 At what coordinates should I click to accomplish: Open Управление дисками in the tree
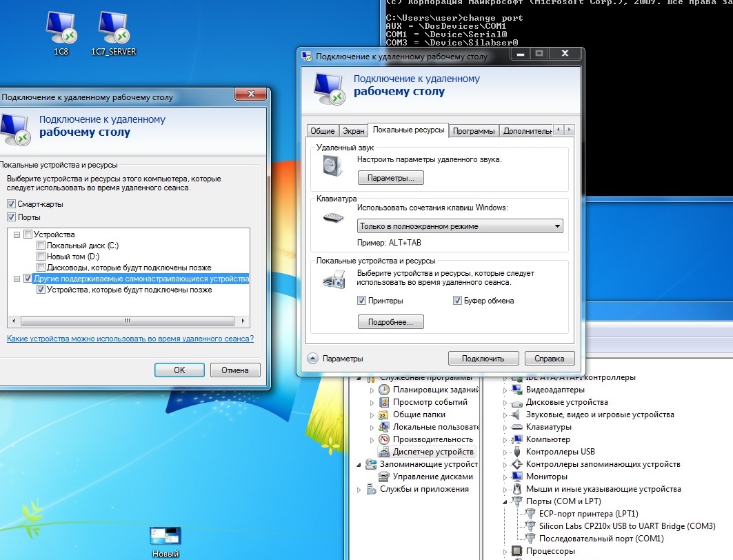pos(433,477)
